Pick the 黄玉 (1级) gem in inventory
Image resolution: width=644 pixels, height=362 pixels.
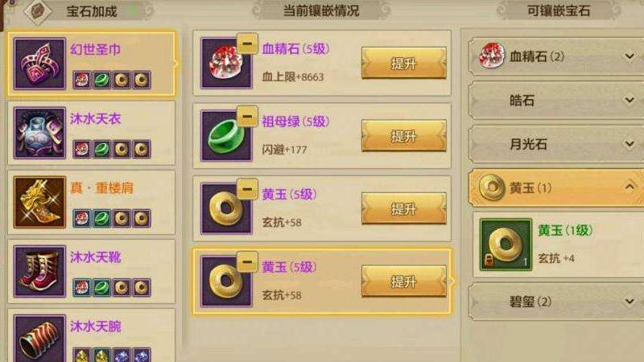point(506,245)
